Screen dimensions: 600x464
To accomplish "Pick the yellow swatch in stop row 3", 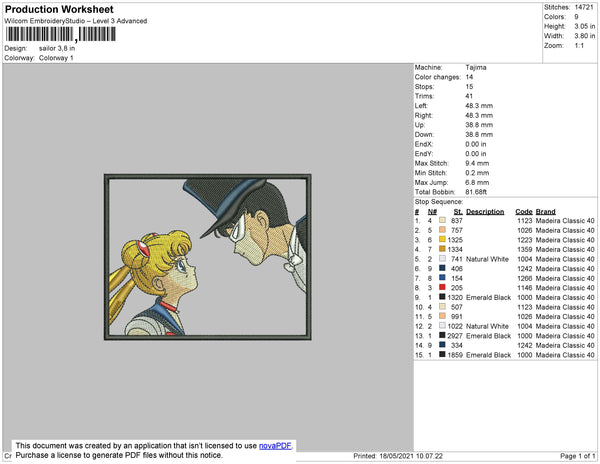I will [x=442, y=239].
